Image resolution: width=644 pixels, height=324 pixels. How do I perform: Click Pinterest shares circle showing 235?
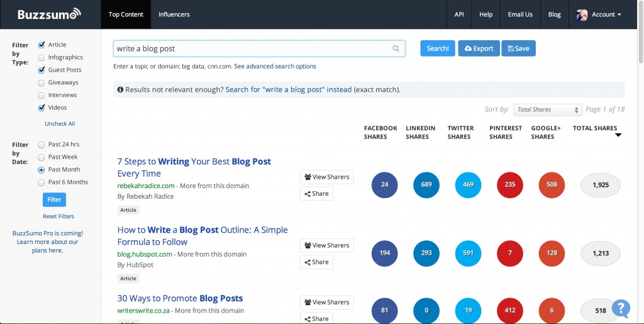click(510, 185)
